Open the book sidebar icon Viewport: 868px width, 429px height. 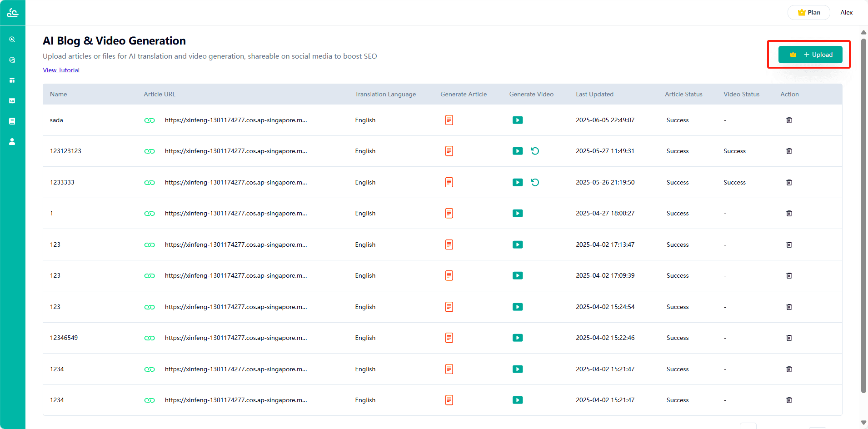pyautogui.click(x=12, y=121)
